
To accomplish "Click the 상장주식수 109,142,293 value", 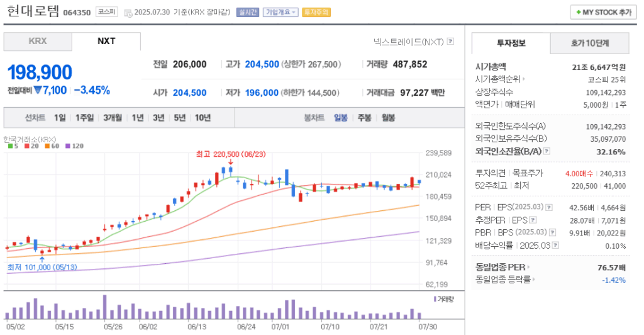I will tap(606, 93).
